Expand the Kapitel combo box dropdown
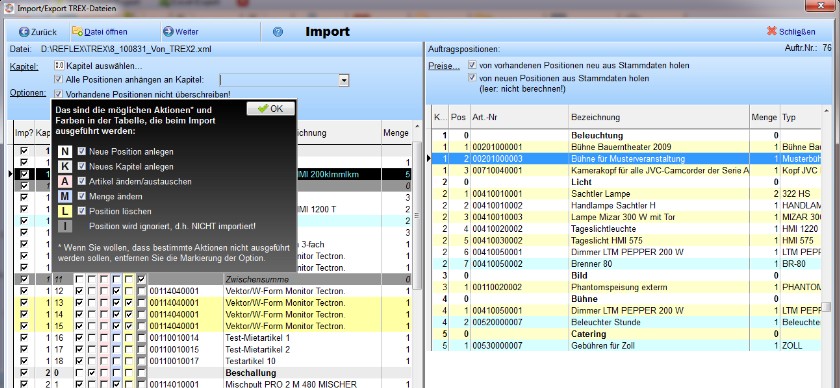Viewport: 840px width, 388px height. (344, 80)
